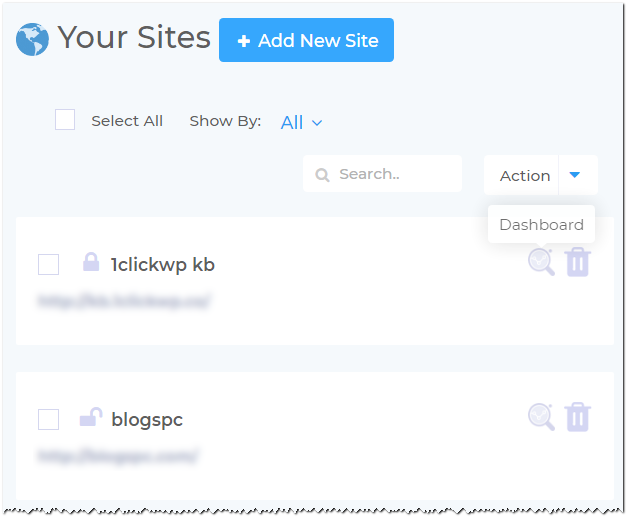Screen dimensions: 627x523
Task: Open the Show By All dropdown
Action: [301, 122]
